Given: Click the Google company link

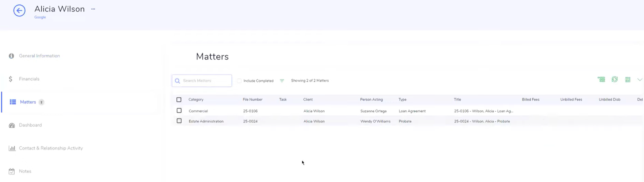Looking at the screenshot, I should tap(40, 17).
